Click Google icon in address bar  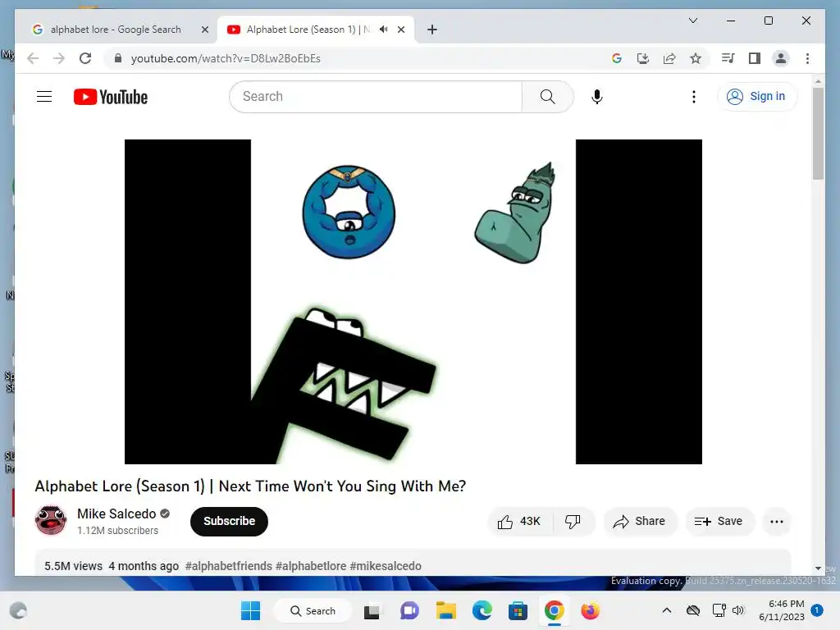pos(617,58)
